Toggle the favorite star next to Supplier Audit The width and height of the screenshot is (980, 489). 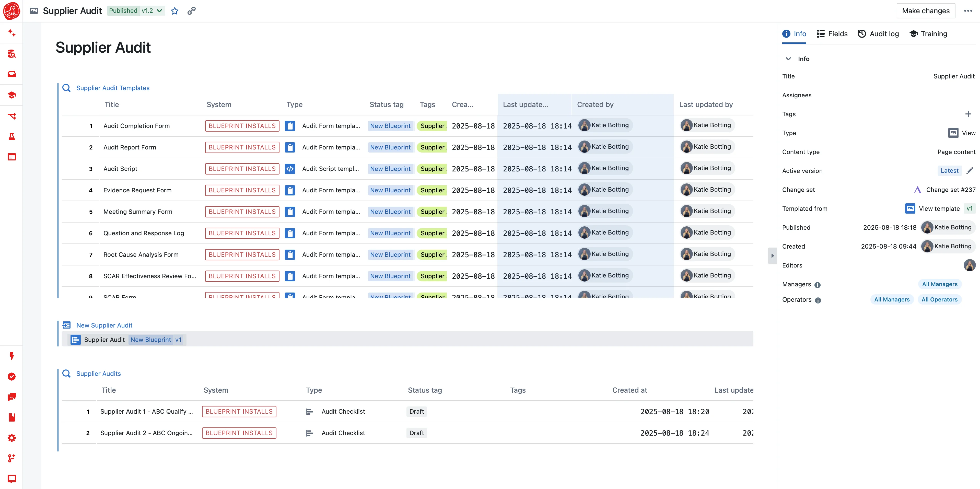coord(174,11)
